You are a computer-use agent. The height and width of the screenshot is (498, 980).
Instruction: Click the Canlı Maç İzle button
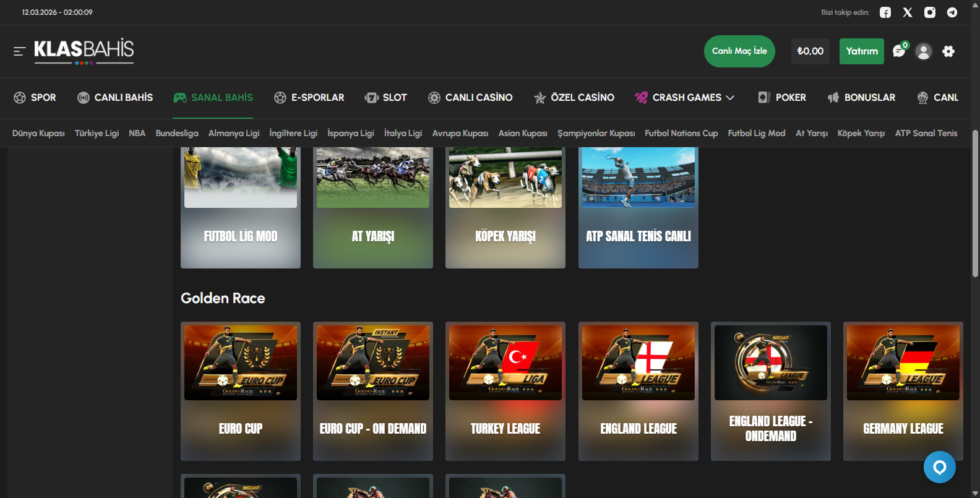(x=739, y=51)
